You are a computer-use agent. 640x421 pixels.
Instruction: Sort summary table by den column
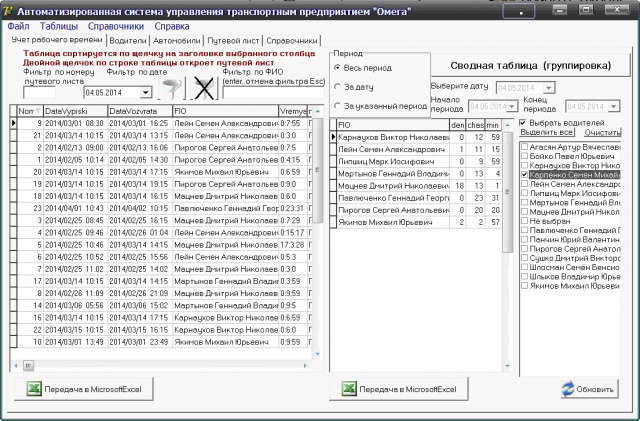coord(458,125)
